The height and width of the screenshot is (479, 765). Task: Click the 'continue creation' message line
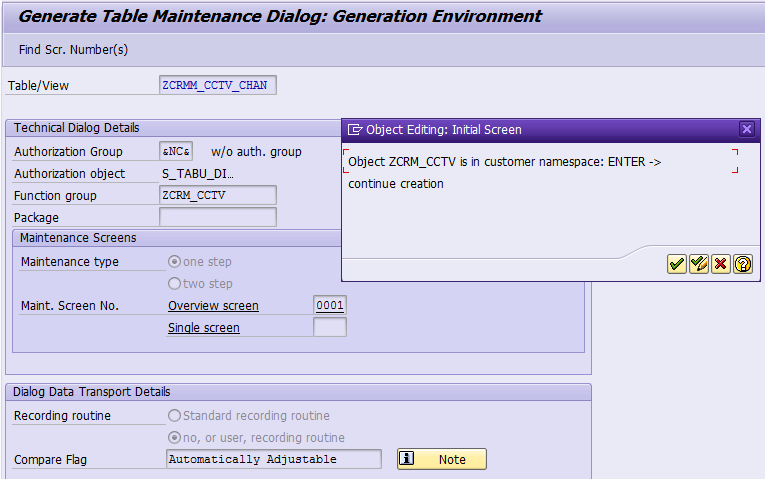tap(396, 184)
